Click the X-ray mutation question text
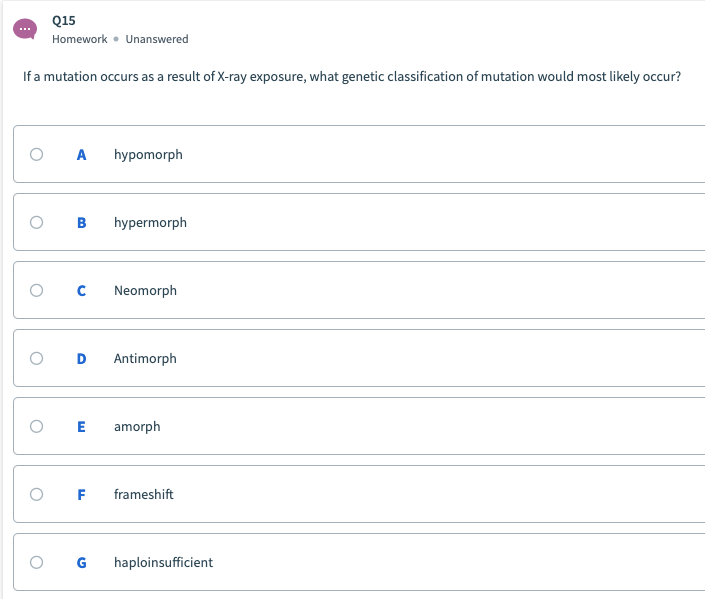The width and height of the screenshot is (705, 599). pos(351,78)
